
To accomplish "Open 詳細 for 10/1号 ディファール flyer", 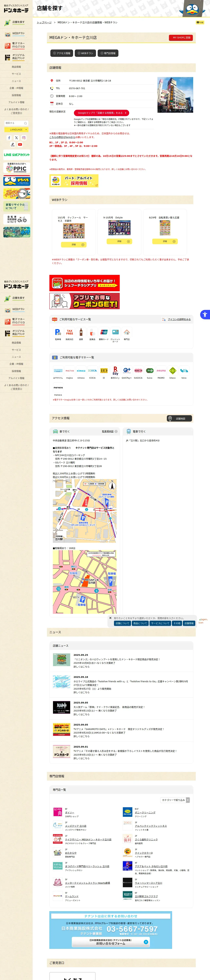I will coord(74,245).
